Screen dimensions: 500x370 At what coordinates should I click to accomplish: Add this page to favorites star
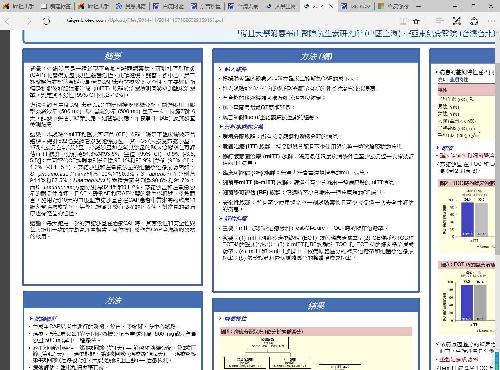(x=416, y=21)
